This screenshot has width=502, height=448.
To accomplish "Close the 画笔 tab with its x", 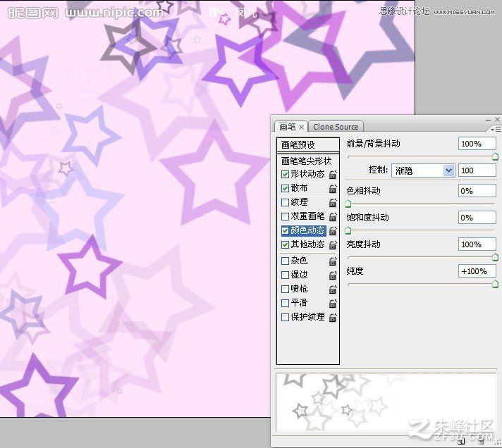I will (x=301, y=127).
